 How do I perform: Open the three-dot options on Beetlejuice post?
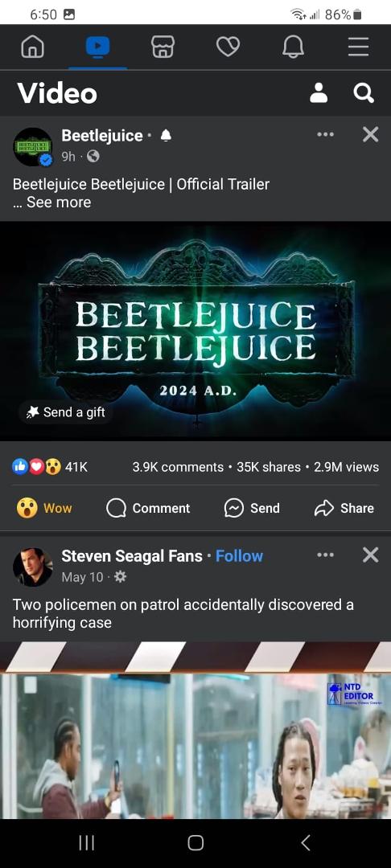point(325,134)
